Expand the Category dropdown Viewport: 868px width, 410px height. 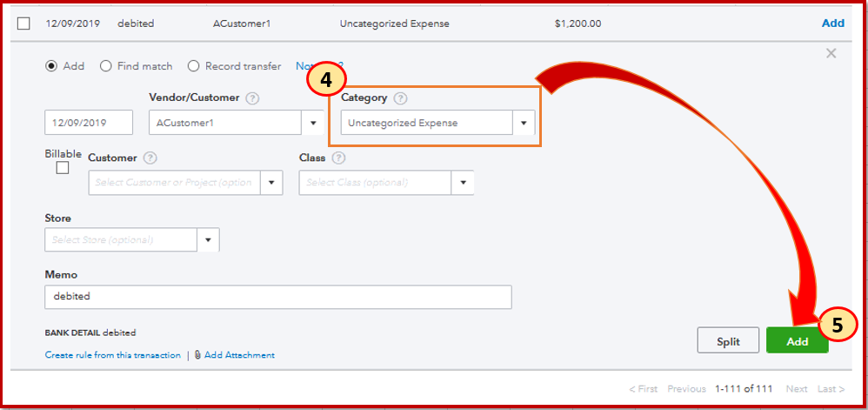524,123
